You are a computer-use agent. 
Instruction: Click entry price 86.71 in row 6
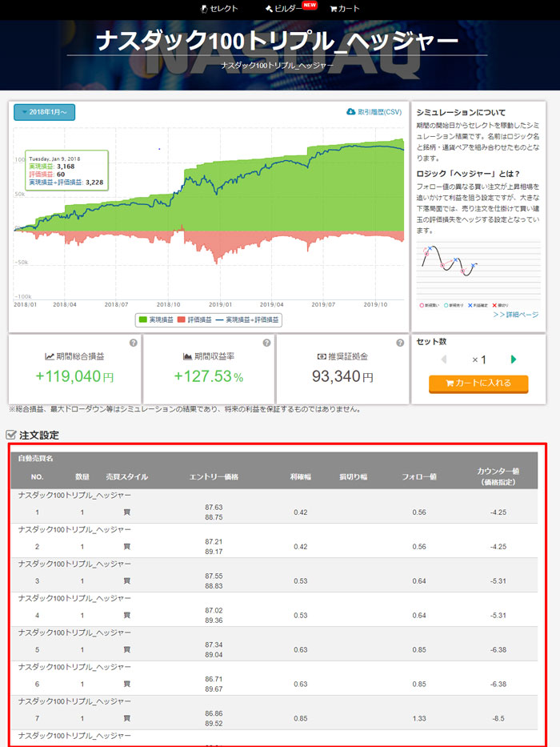[x=214, y=679]
